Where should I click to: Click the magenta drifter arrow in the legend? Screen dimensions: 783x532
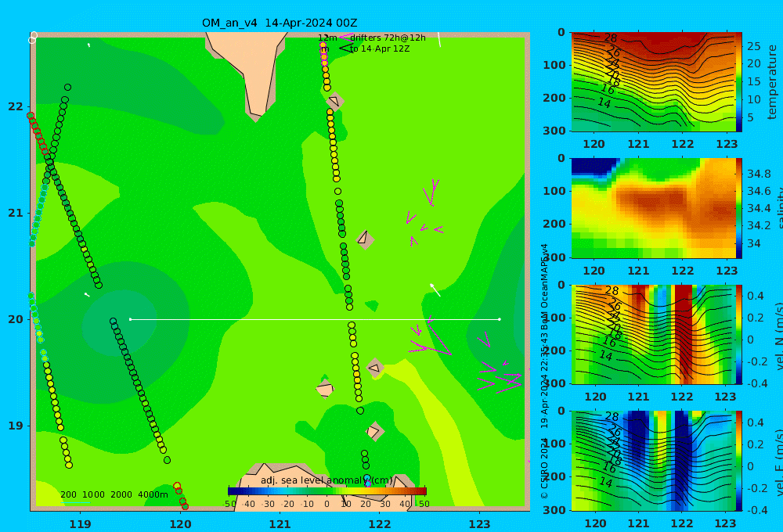tap(346, 38)
